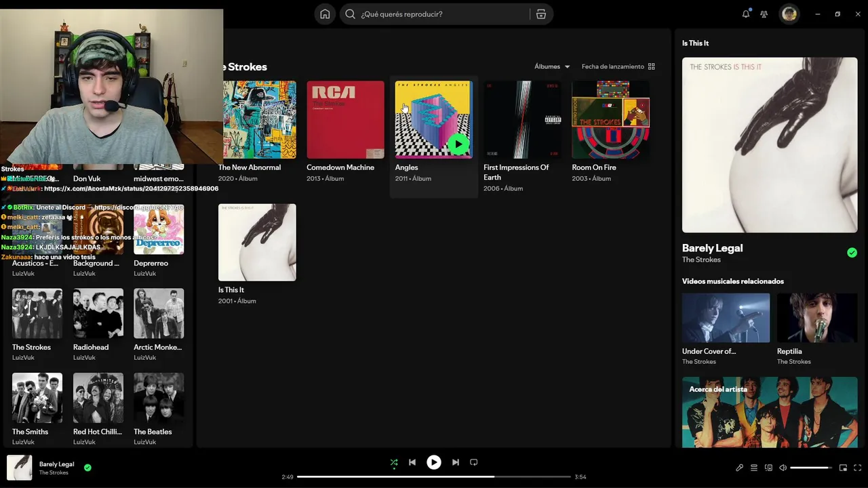The image size is (868, 488).
Task: Open the 'Fecha de lanzamiento' sort menu
Action: pos(618,66)
